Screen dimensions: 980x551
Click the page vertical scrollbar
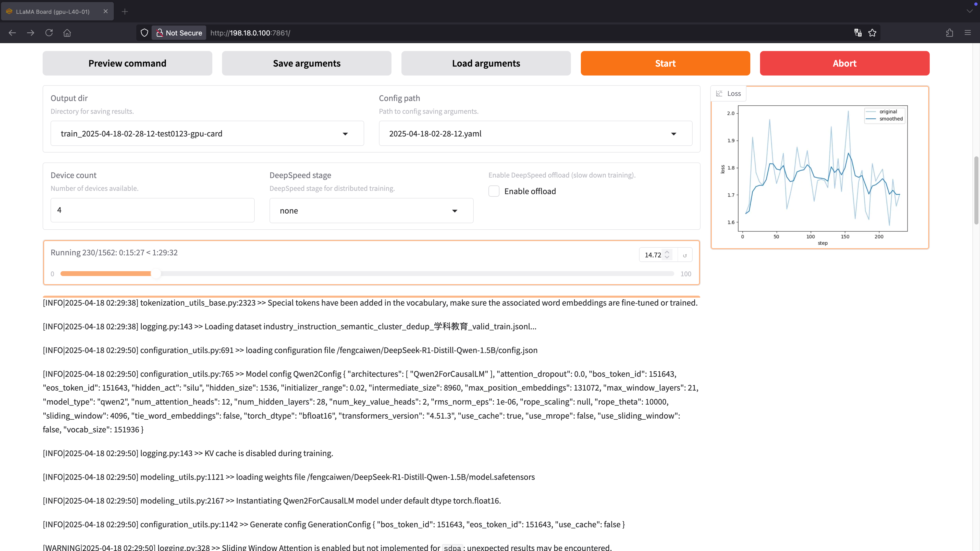coord(976,190)
